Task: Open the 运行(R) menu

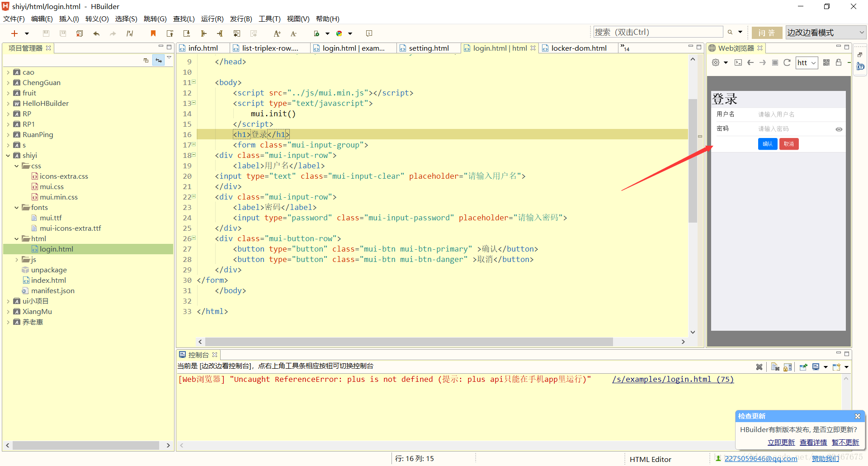Action: coord(212,19)
